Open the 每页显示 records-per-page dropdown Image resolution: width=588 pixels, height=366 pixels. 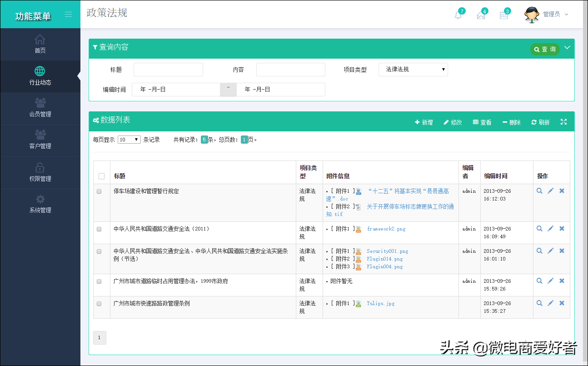tap(129, 140)
